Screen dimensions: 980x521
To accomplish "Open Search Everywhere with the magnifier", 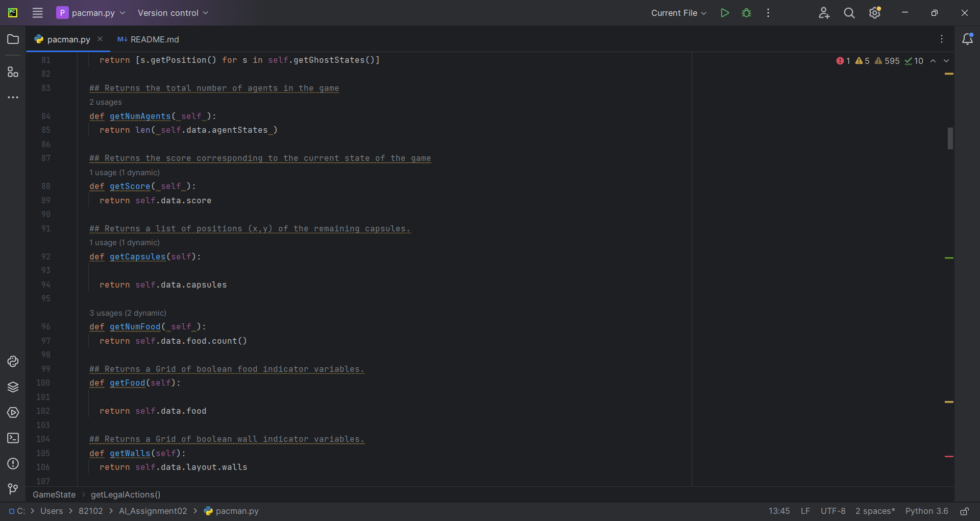I will click(849, 13).
